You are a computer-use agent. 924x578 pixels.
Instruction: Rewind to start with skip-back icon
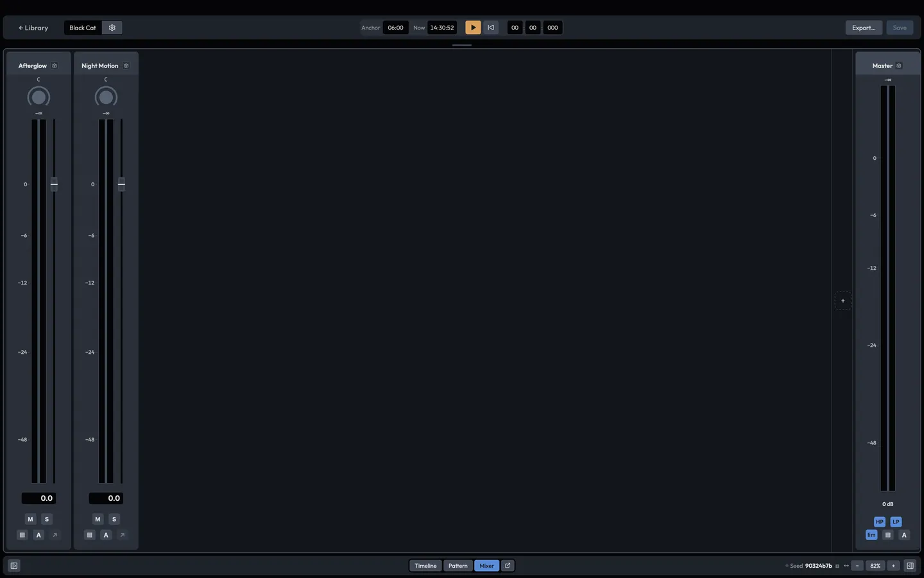[x=491, y=28]
